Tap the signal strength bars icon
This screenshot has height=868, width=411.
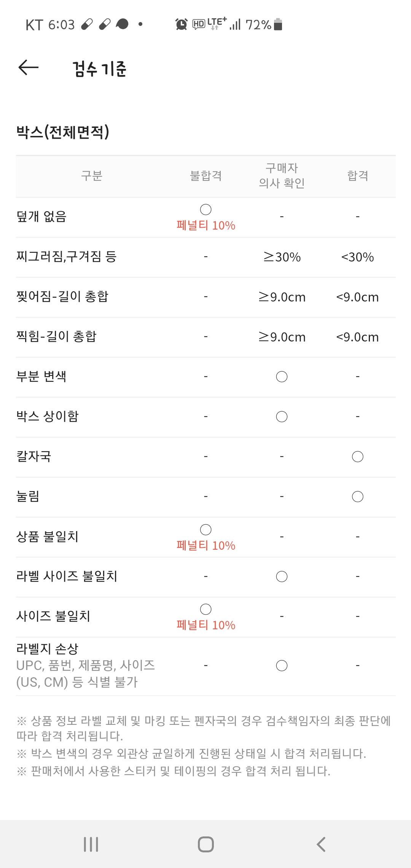point(235,25)
